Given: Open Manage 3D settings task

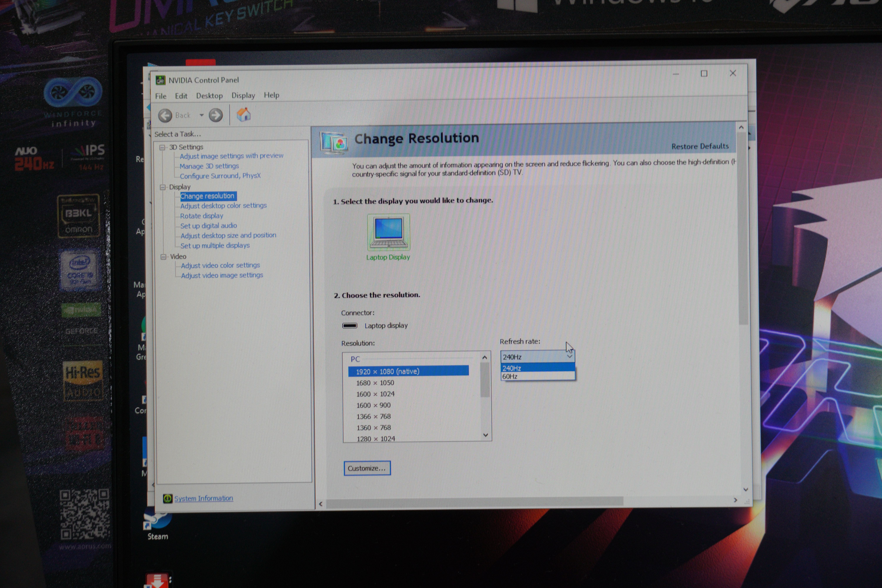Looking at the screenshot, I should 209,166.
